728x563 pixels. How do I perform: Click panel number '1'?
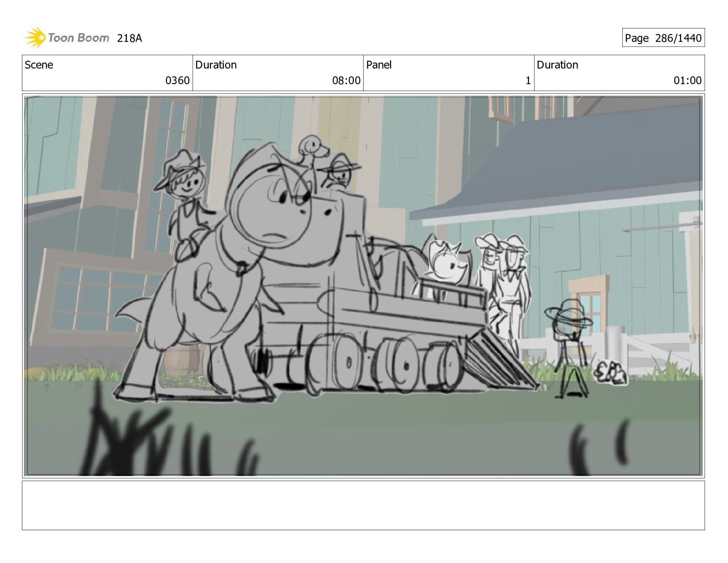pyautogui.click(x=528, y=80)
